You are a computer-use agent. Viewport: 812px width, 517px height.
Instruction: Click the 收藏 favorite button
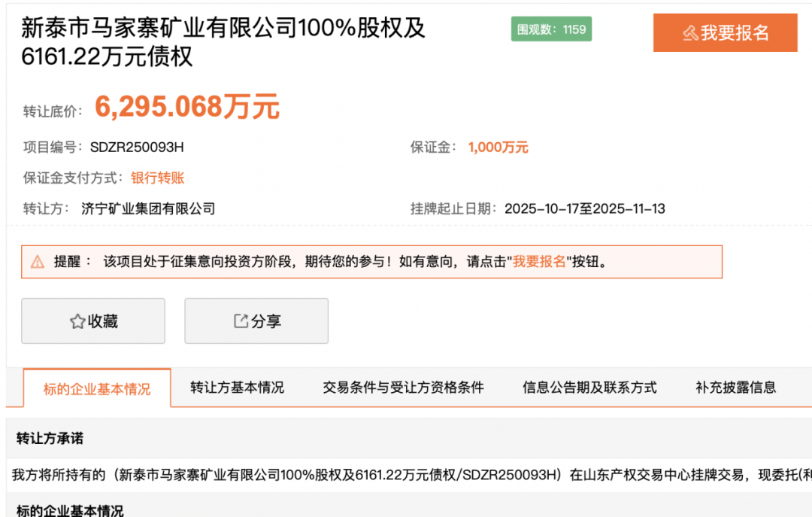click(93, 321)
